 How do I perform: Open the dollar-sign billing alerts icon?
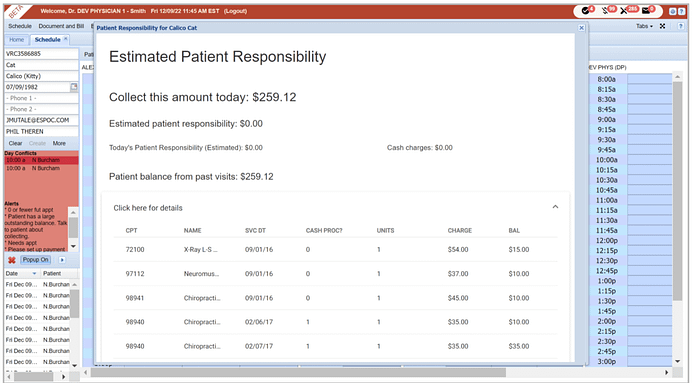(605, 11)
